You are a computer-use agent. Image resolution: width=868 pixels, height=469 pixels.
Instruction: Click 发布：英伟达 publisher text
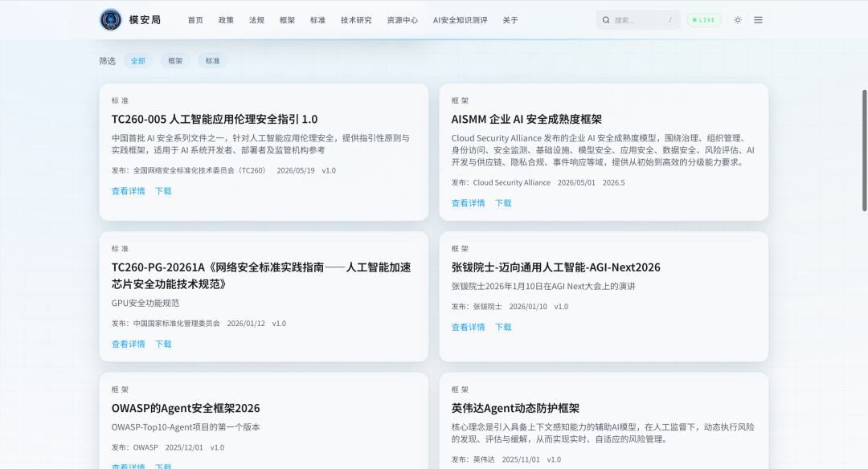(x=473, y=459)
